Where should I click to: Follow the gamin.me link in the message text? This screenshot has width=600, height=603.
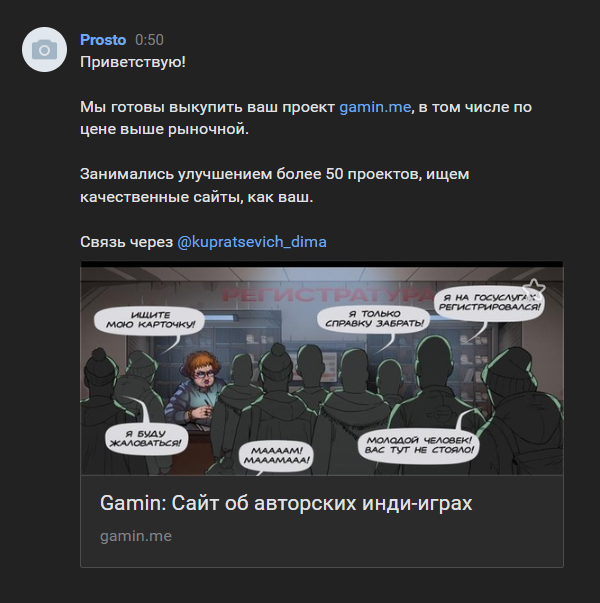(x=375, y=107)
